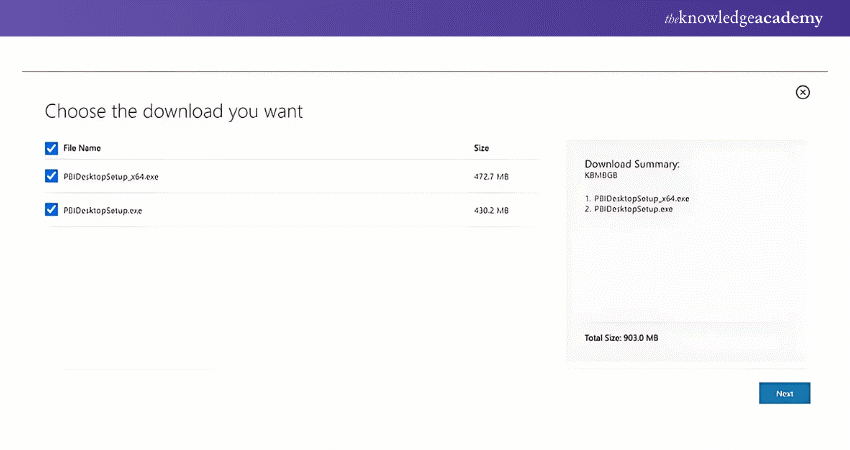Select PBIDesktopSetup_x64.exe file name in file list
Screen dimensions: 850x450
[110, 177]
